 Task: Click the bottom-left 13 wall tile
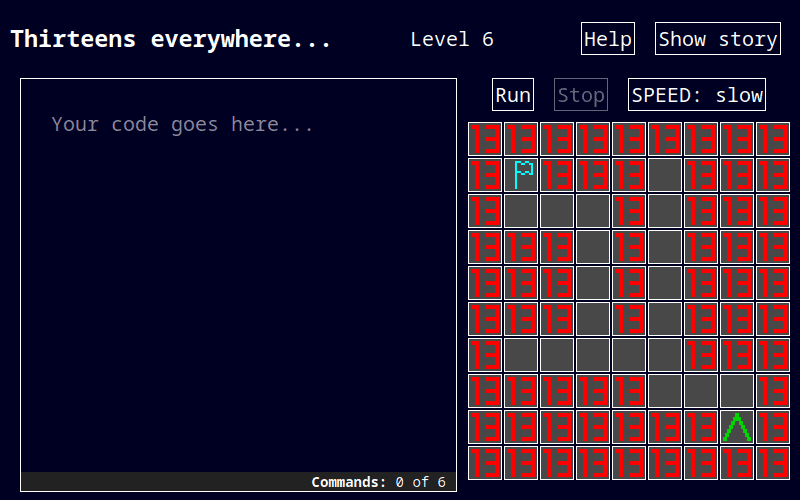click(x=485, y=463)
